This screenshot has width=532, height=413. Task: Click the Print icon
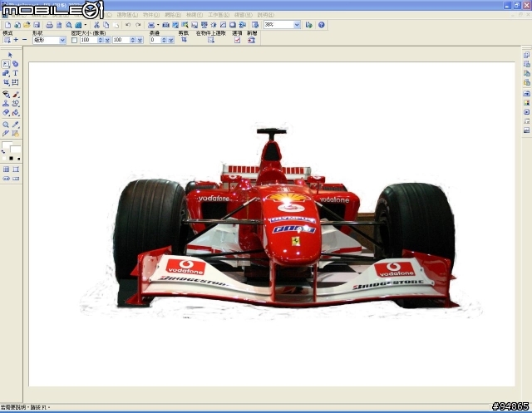[x=50, y=25]
